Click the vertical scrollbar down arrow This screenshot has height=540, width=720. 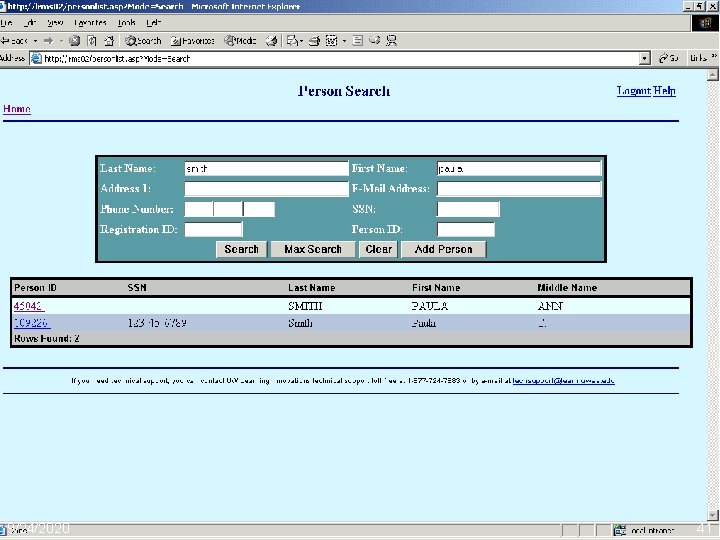pos(713,515)
